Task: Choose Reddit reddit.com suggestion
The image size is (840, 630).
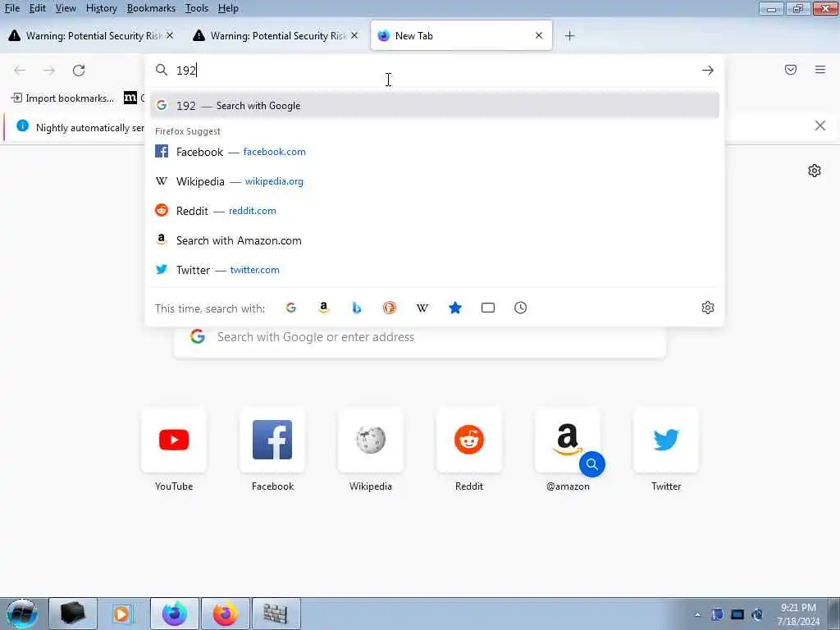Action: pos(435,211)
